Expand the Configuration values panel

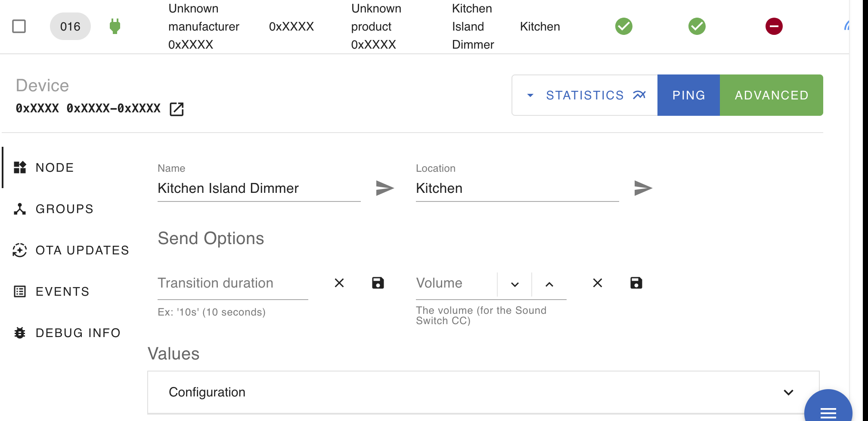click(x=788, y=392)
